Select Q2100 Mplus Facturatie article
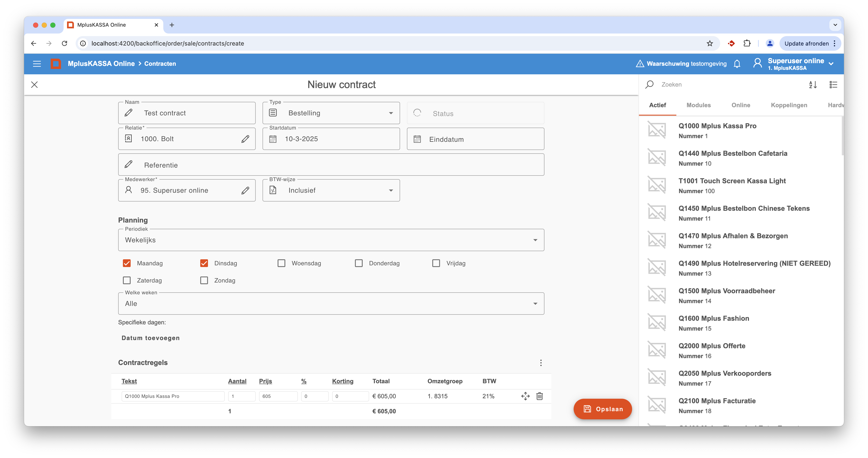868x458 pixels. (740, 405)
